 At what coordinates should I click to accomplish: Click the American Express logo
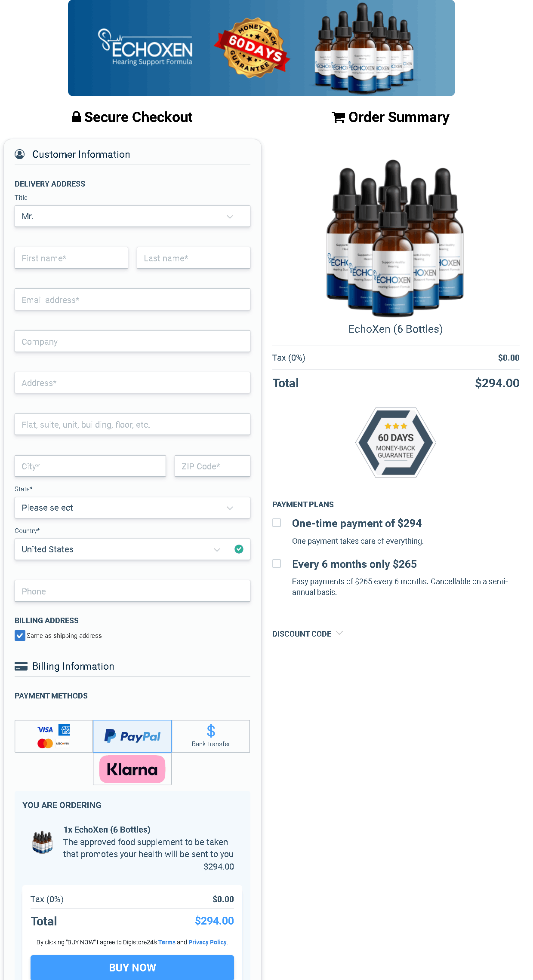(65, 729)
